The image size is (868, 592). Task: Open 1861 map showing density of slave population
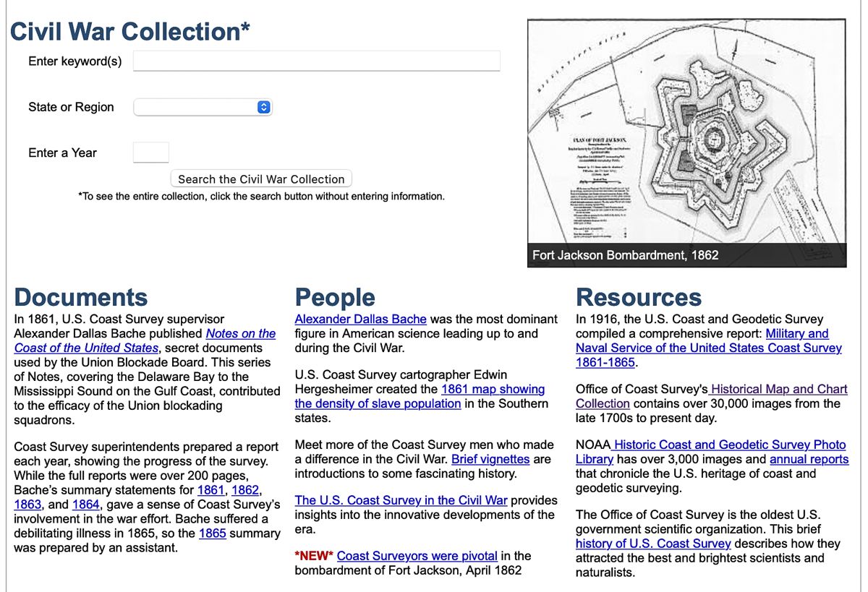click(x=420, y=396)
